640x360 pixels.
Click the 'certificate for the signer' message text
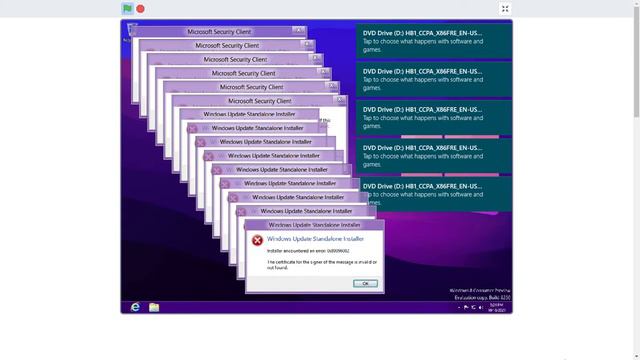pyautogui.click(x=322, y=265)
